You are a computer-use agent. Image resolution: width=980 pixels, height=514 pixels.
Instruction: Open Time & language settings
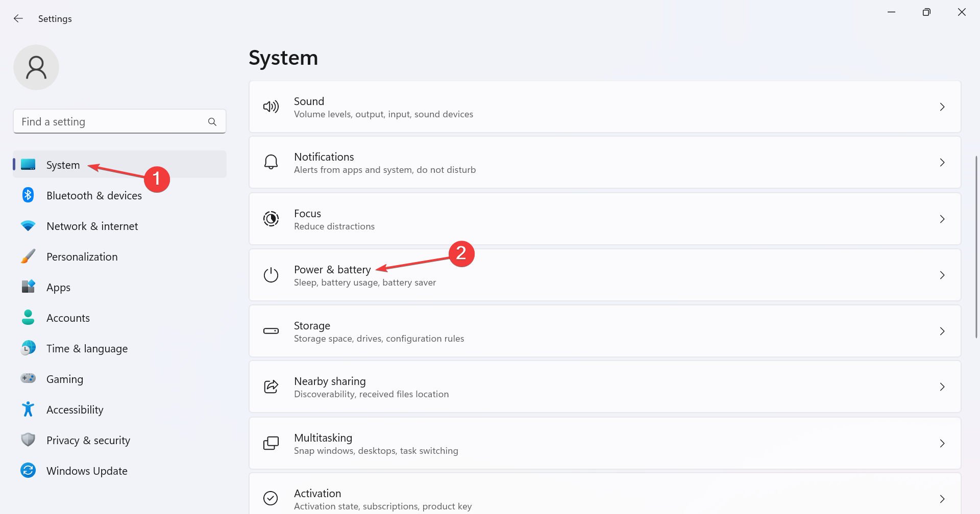[87, 349]
